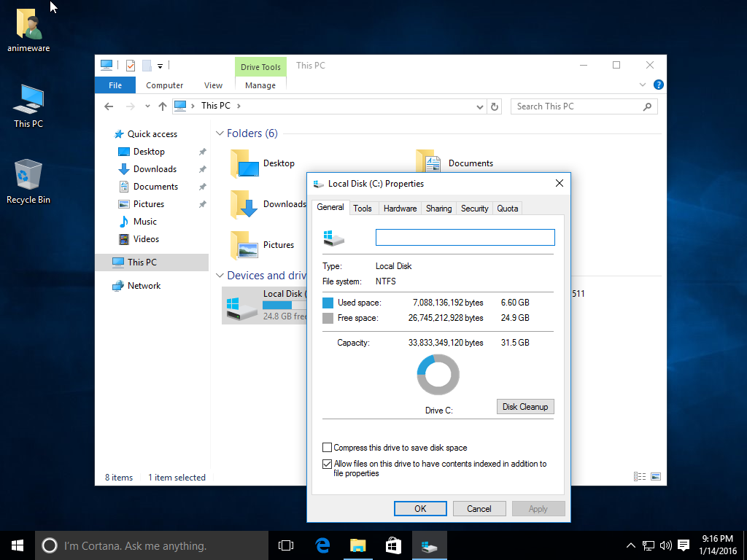Navigate up one level with up arrow
The height and width of the screenshot is (560, 747).
pos(161,106)
